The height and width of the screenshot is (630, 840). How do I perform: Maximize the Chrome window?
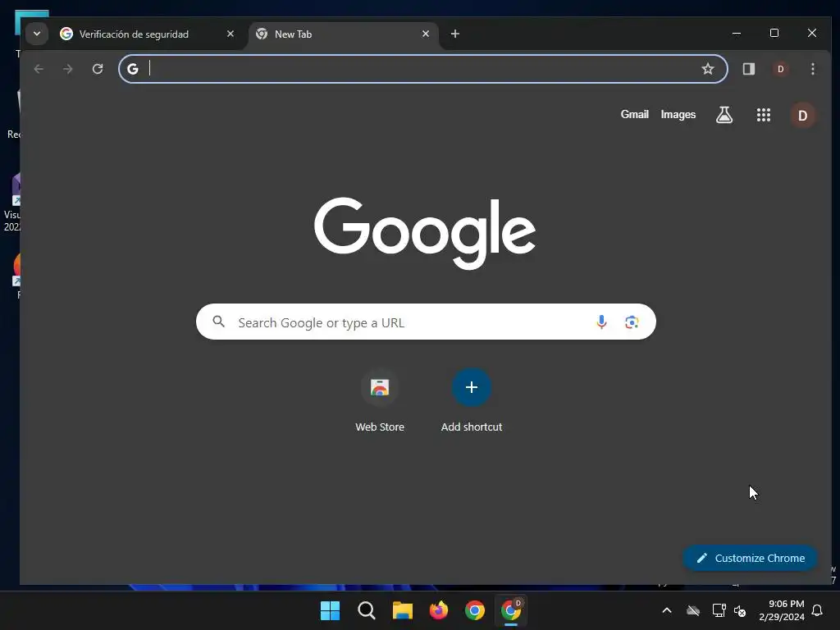pyautogui.click(x=774, y=33)
